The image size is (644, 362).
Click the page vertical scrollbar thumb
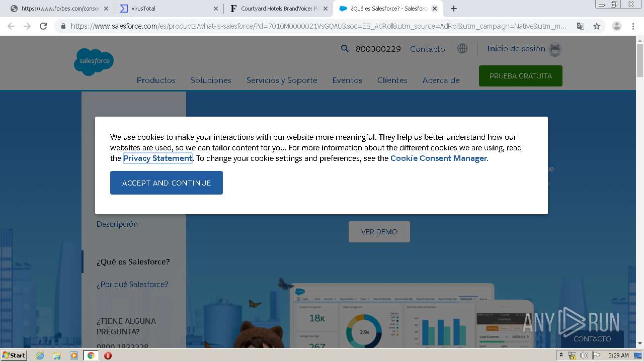click(639, 60)
